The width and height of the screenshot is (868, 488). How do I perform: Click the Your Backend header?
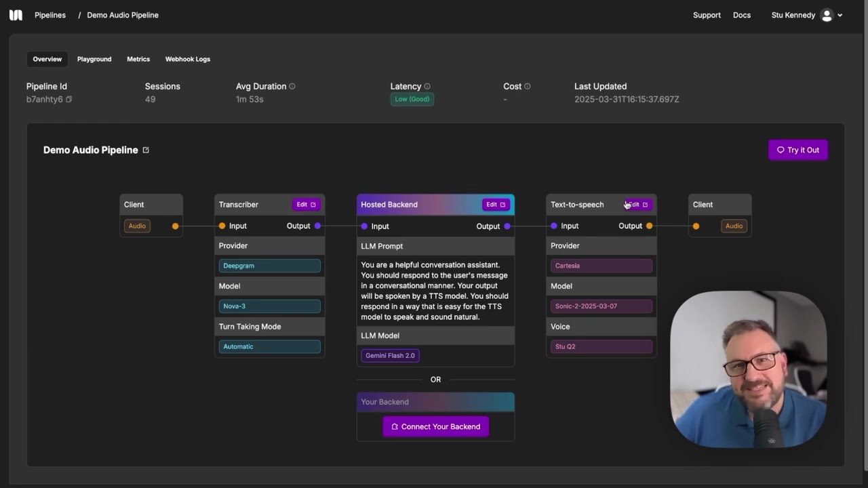[436, 402]
